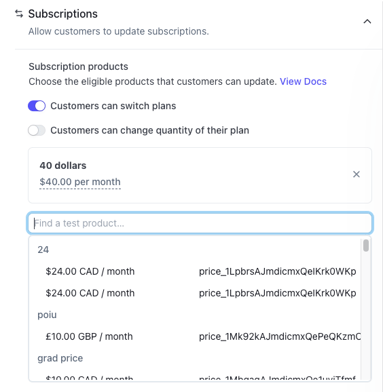Click the product list scrollbar thumb

click(366, 246)
